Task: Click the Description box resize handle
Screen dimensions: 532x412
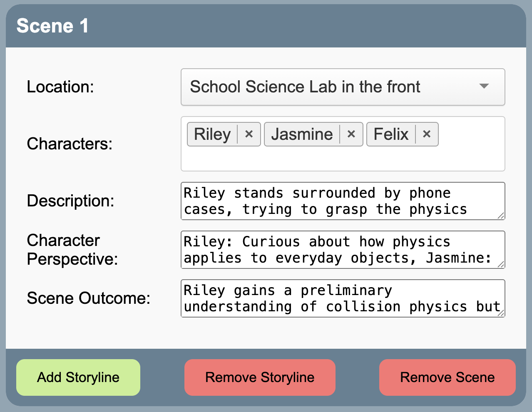Action: click(501, 216)
